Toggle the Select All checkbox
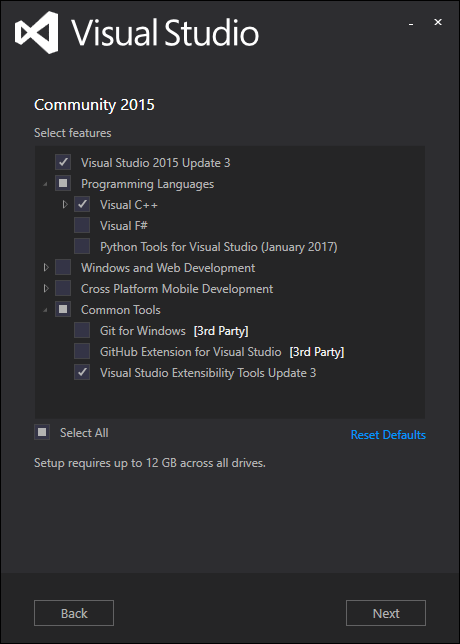460x644 pixels. (42, 432)
